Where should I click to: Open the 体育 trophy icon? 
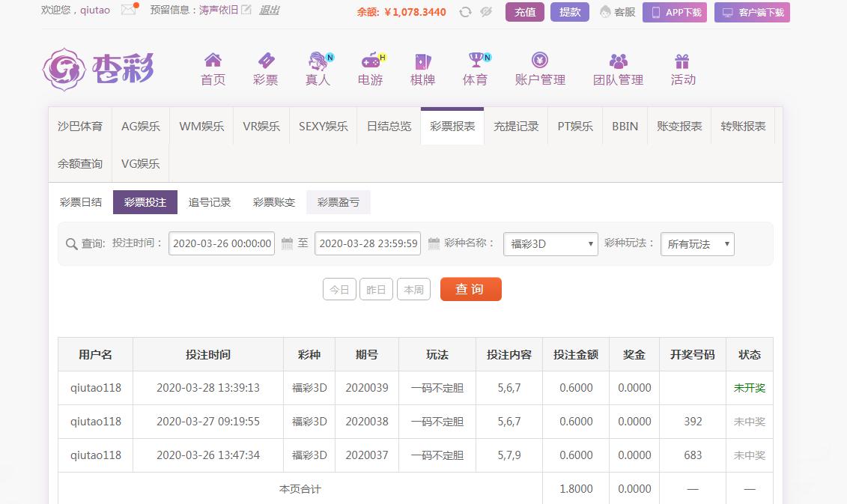pyautogui.click(x=475, y=61)
